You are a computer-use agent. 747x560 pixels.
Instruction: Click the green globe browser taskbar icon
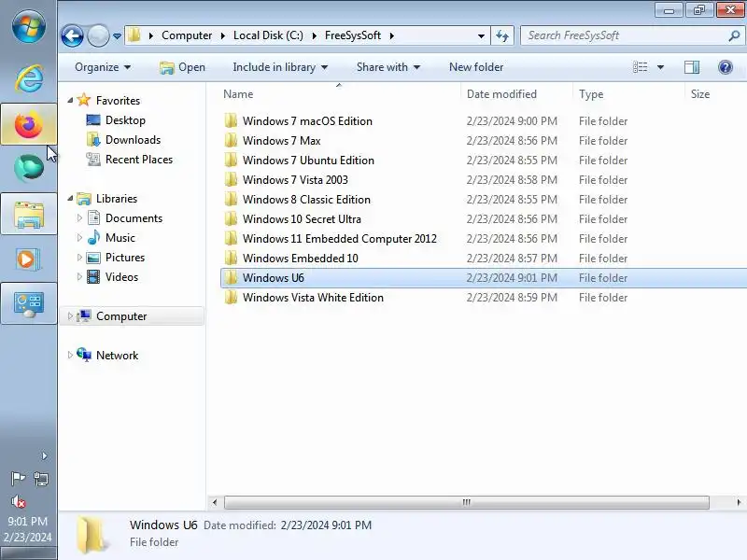(29, 168)
